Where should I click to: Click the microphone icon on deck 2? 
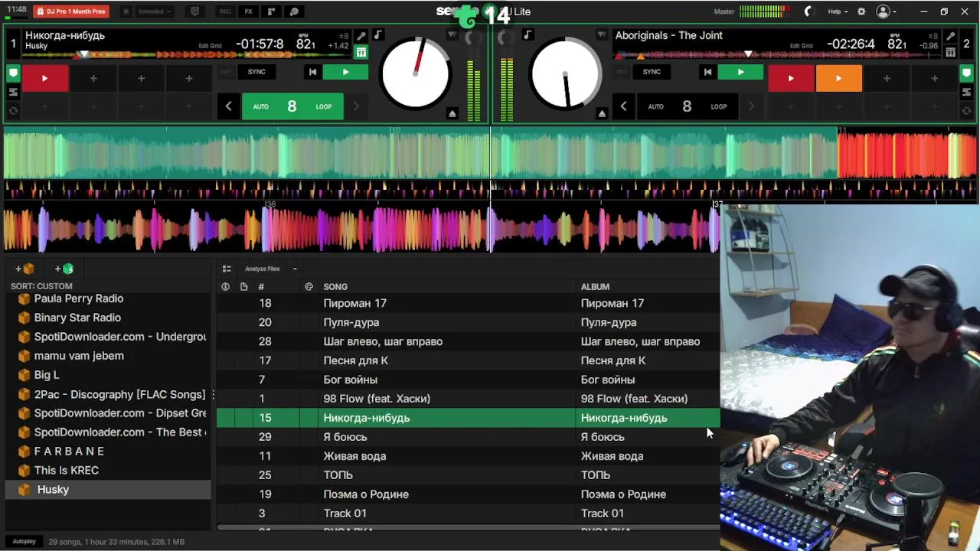pos(950,37)
